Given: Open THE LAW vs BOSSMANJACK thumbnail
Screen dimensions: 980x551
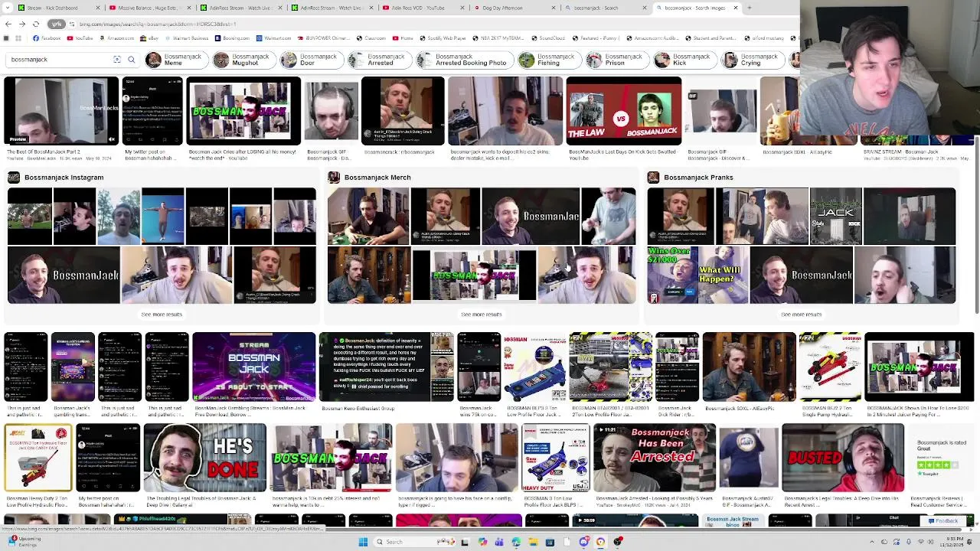Looking at the screenshot, I should 623,111.
